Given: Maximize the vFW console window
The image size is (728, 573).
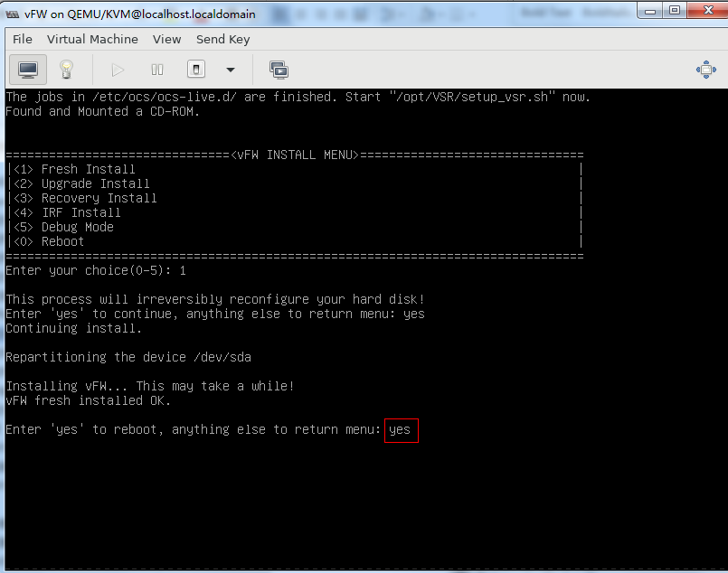Looking at the screenshot, I should (x=675, y=11).
